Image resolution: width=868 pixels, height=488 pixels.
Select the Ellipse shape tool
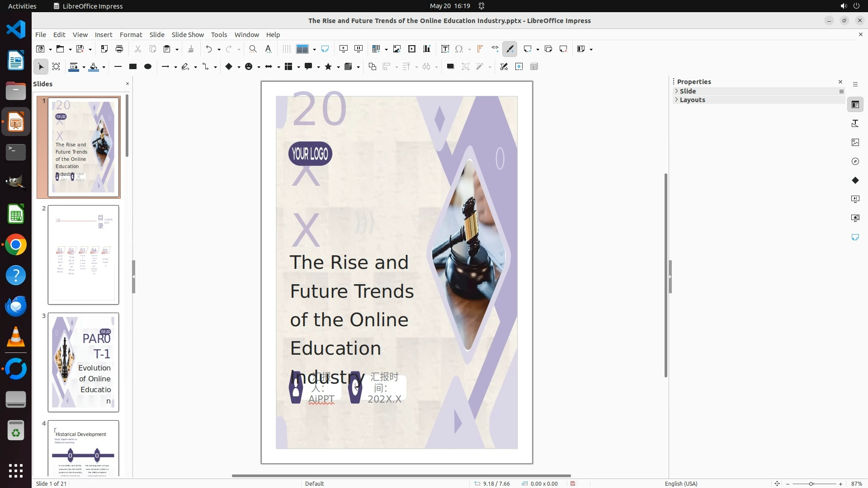click(x=147, y=66)
